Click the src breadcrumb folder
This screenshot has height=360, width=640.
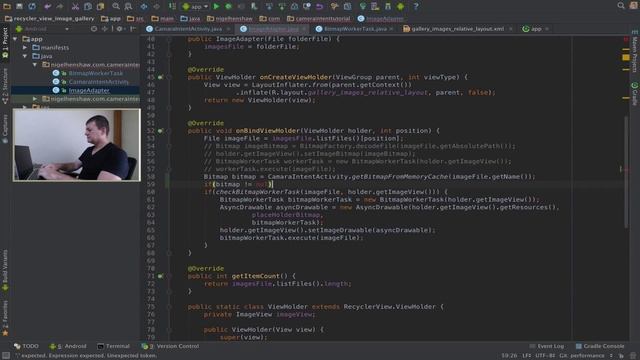(136, 19)
